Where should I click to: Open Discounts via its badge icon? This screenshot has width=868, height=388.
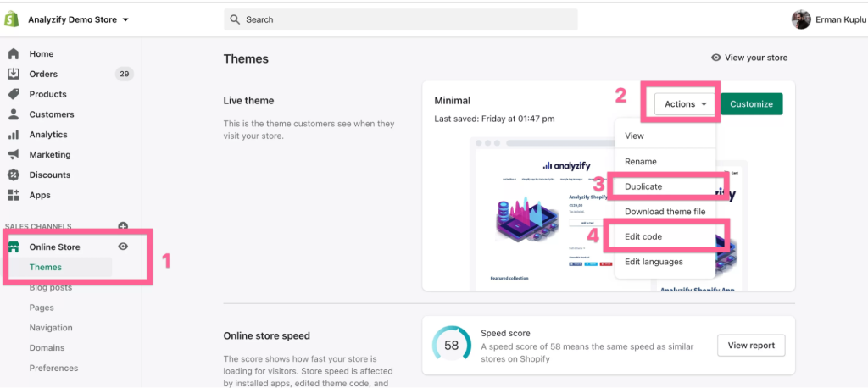click(14, 175)
